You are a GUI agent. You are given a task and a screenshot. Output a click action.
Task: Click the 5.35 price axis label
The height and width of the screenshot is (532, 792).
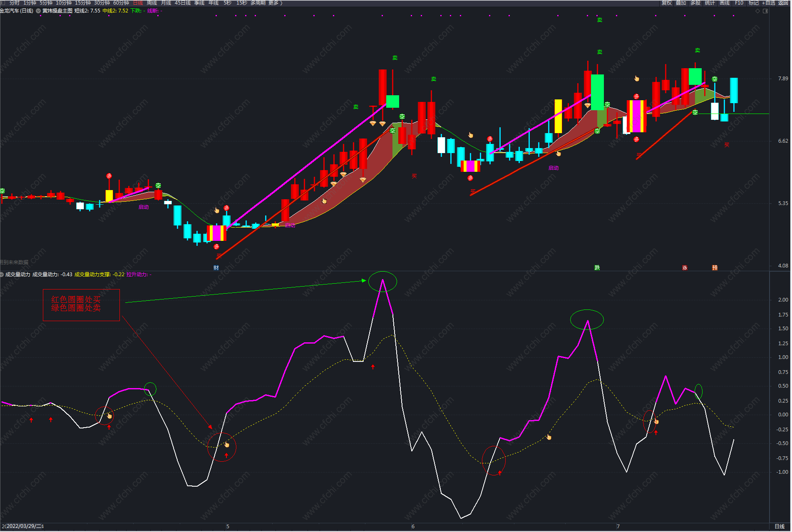click(783, 203)
